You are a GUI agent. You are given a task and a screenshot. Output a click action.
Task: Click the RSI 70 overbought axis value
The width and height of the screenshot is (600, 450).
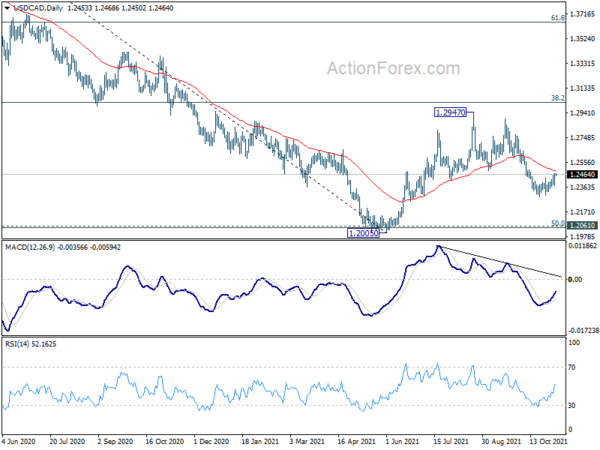pos(575,369)
